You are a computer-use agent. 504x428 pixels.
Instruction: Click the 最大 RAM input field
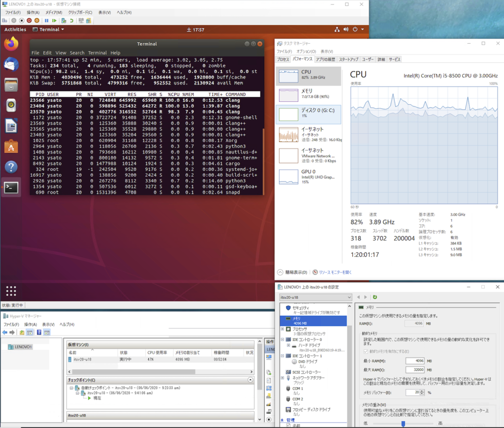click(415, 369)
